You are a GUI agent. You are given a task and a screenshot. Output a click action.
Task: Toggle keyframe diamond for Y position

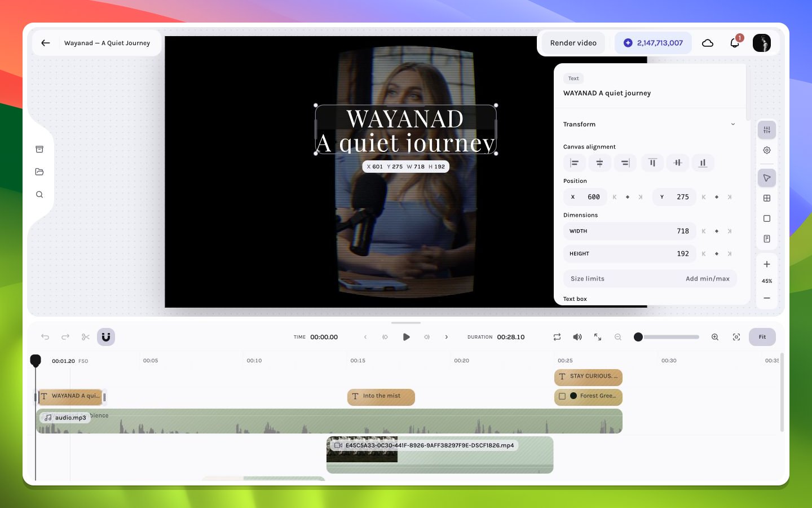pyautogui.click(x=717, y=197)
